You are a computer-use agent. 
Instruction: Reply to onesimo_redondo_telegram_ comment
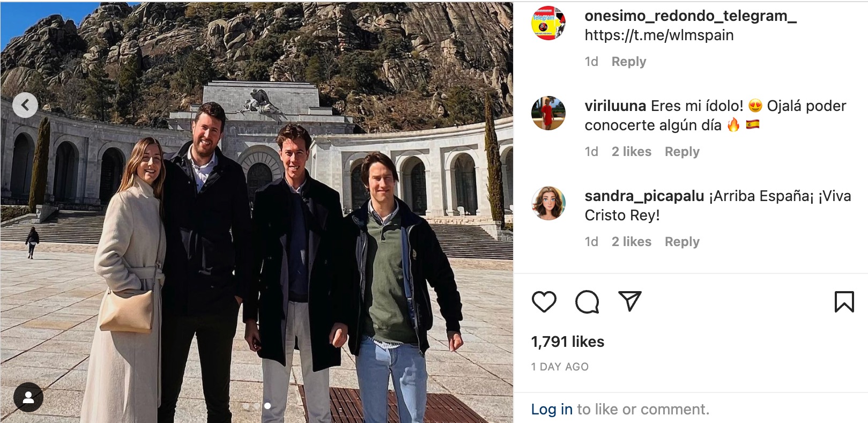[x=628, y=62]
